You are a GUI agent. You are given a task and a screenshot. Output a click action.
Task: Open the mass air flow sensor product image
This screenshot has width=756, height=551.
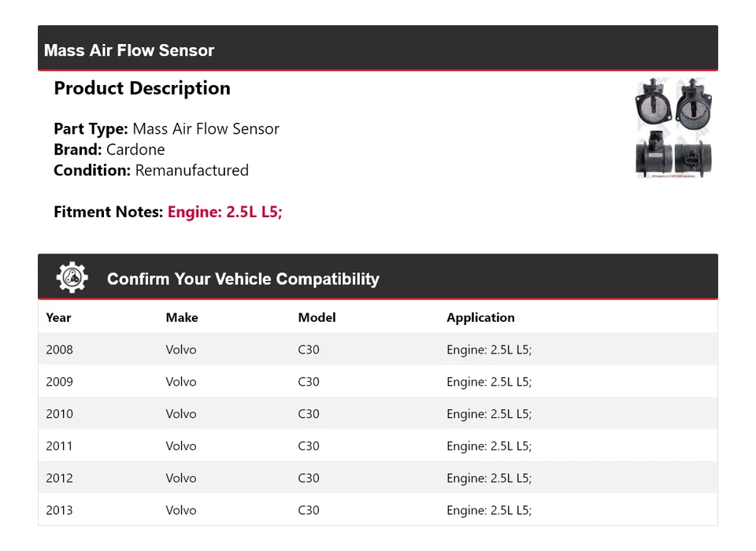pyautogui.click(x=673, y=128)
